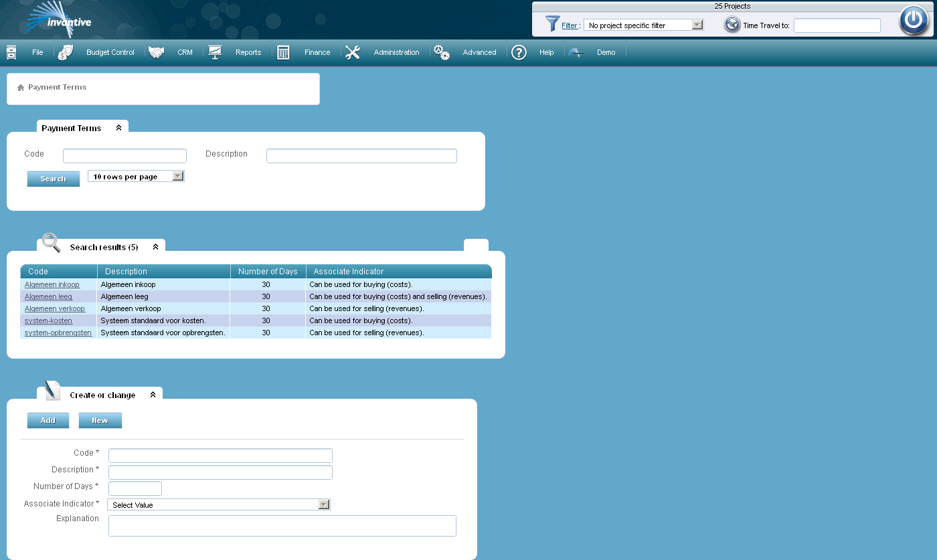Viewport: 937px width, 560px height.
Task: Open the Administration menu
Action: pos(397,52)
